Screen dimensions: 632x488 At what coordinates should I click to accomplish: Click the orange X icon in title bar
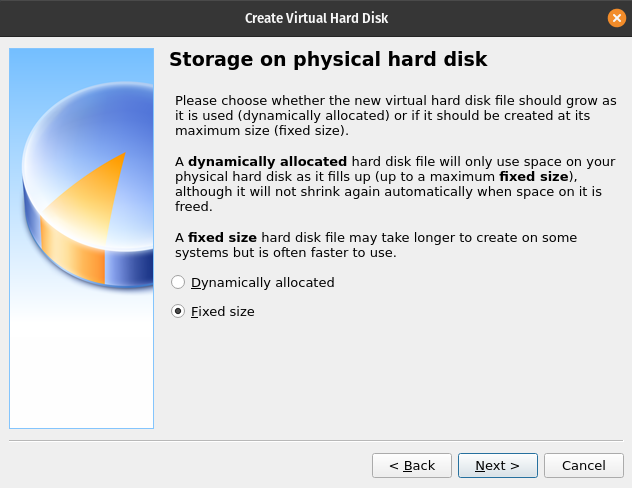[617, 18]
